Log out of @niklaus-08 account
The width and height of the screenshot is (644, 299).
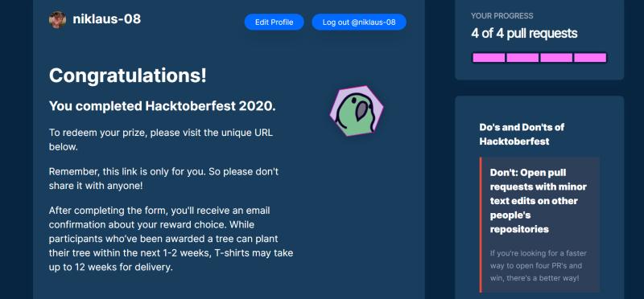click(359, 23)
